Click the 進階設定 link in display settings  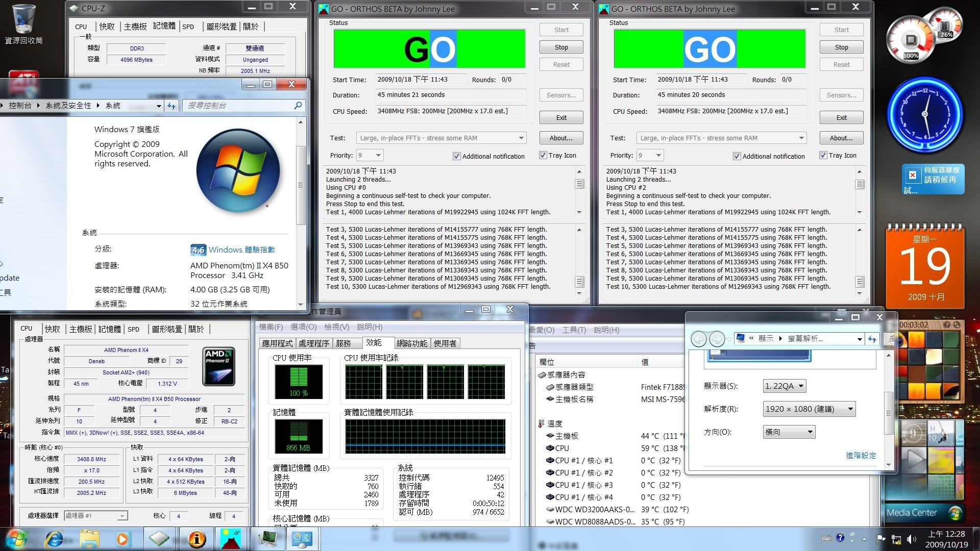pyautogui.click(x=861, y=456)
